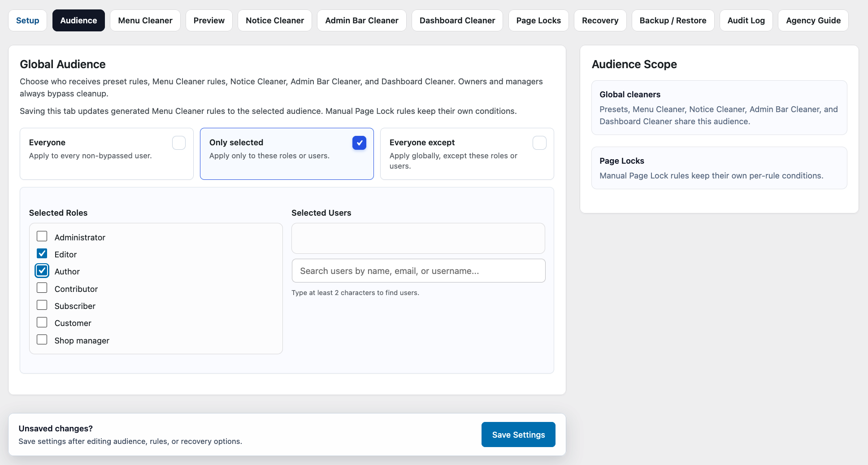
Task: Choose the Everyone audience option
Action: 107,154
